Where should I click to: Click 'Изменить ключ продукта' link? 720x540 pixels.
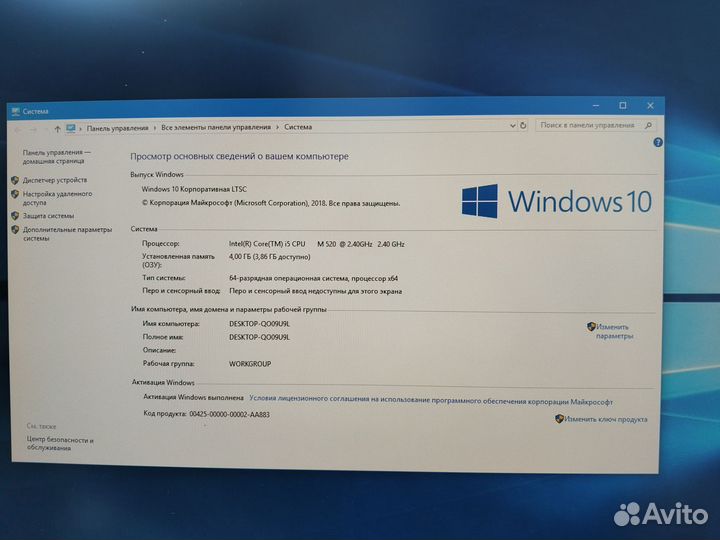pyautogui.click(x=605, y=419)
